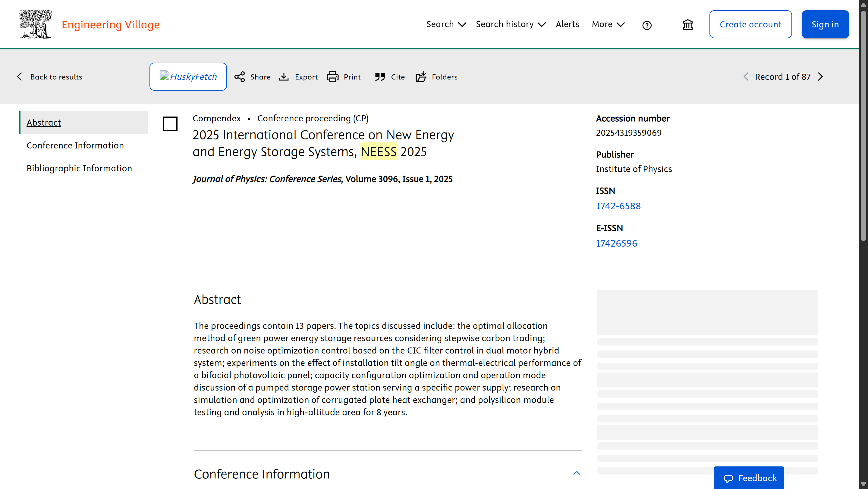This screenshot has height=489, width=868.
Task: Go to next record arrow
Action: pyautogui.click(x=820, y=77)
